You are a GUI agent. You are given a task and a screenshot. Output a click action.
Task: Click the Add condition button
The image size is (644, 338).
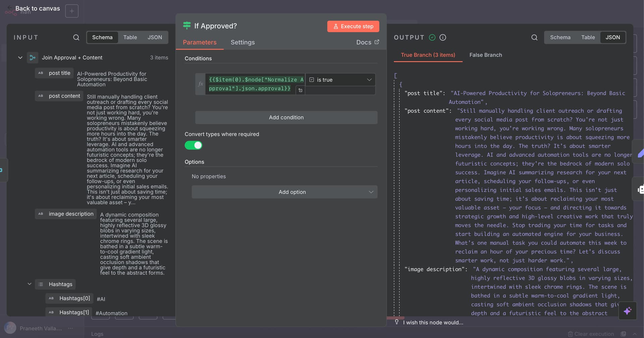coord(286,118)
